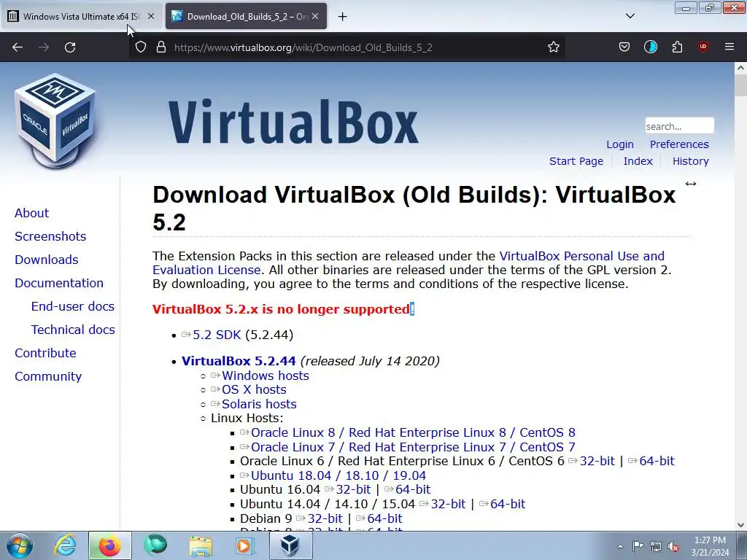Open the media player taskbar icon

click(246, 545)
